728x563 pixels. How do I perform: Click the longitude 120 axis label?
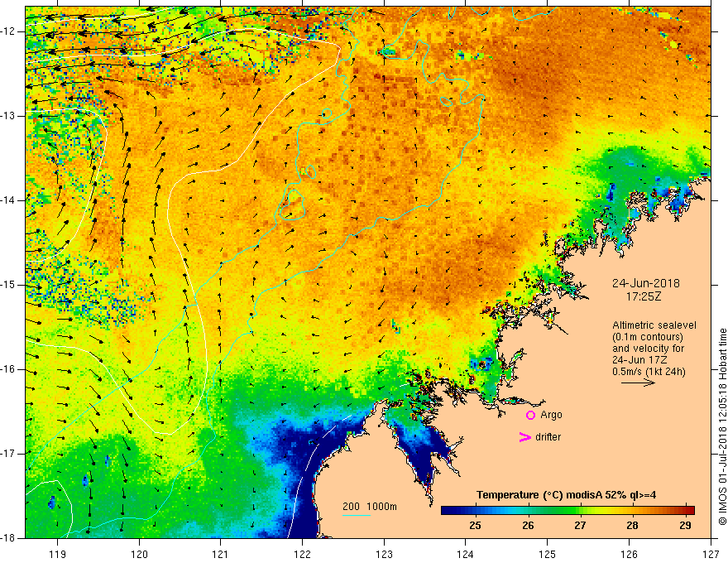(x=139, y=554)
